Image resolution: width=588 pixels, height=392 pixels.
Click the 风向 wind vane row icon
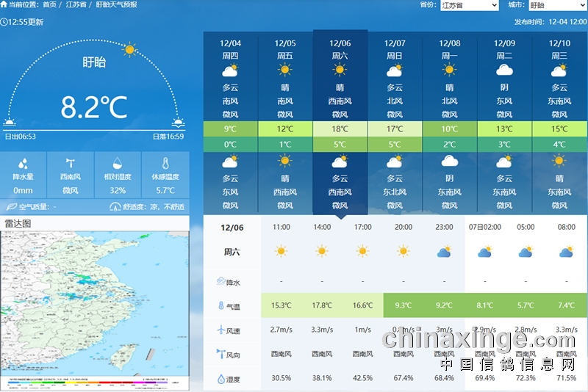tap(220, 355)
